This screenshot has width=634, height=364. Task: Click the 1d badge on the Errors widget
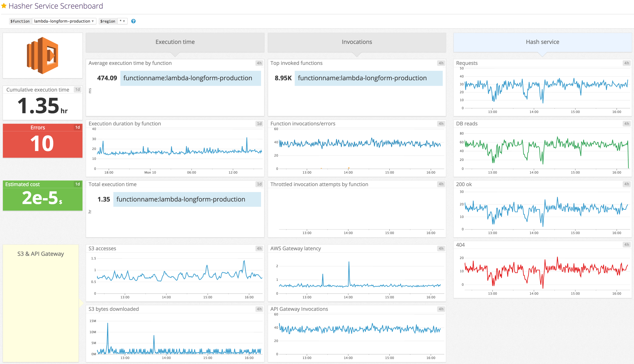78,127
